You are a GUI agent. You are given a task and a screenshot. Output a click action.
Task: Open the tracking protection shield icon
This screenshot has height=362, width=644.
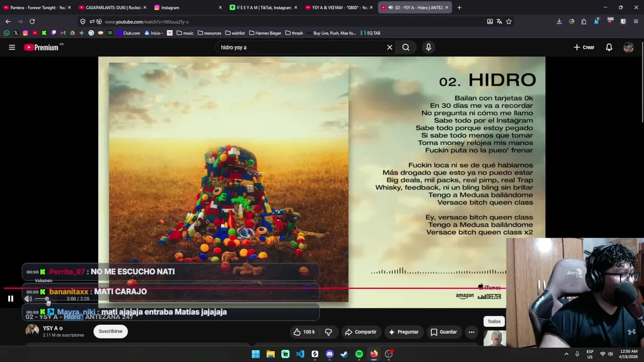click(83, 22)
